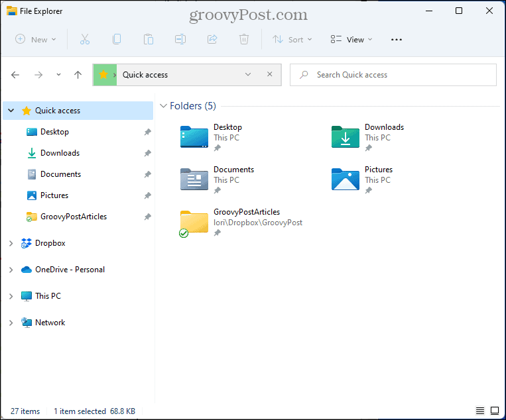Click the File Explorer title bar icon
This screenshot has width=506, height=420.
12,11
